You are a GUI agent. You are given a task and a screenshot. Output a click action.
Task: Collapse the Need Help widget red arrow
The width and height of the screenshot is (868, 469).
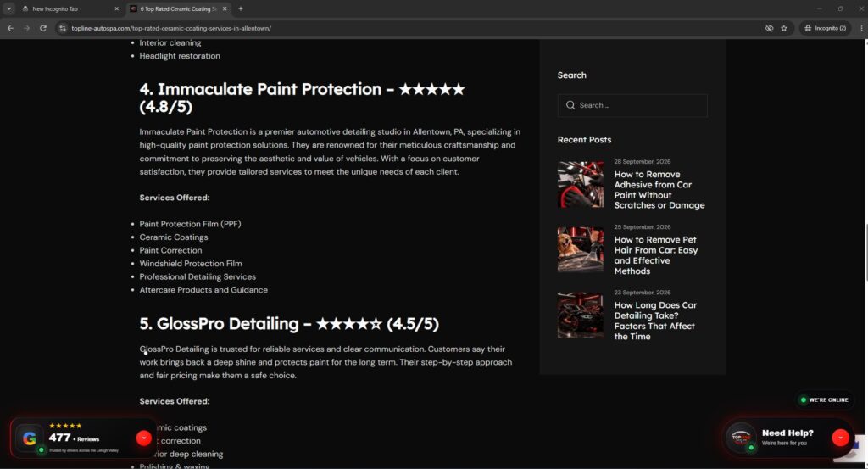pos(840,438)
